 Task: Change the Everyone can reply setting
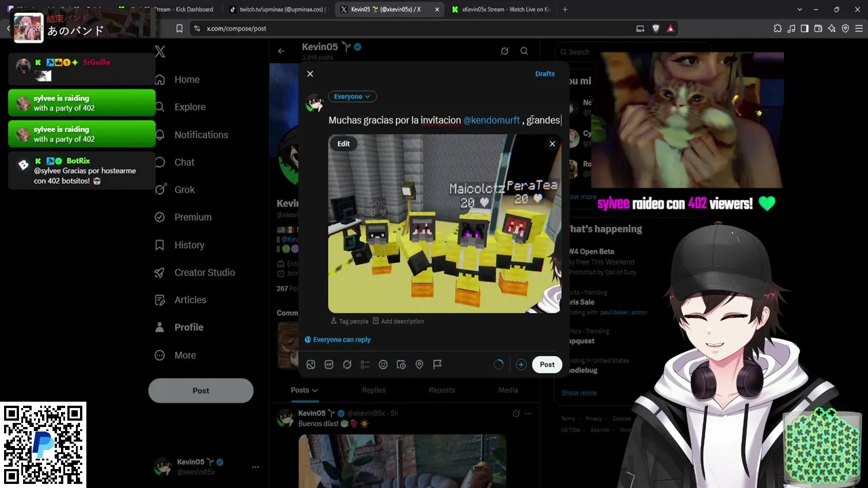coord(338,340)
